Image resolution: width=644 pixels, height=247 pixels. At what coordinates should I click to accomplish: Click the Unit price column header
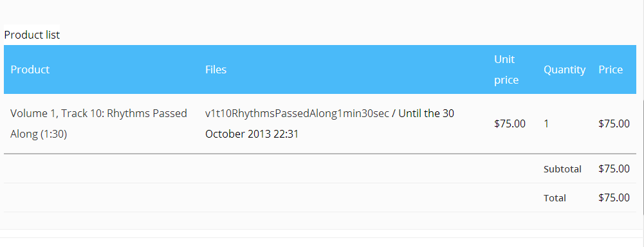click(x=506, y=69)
